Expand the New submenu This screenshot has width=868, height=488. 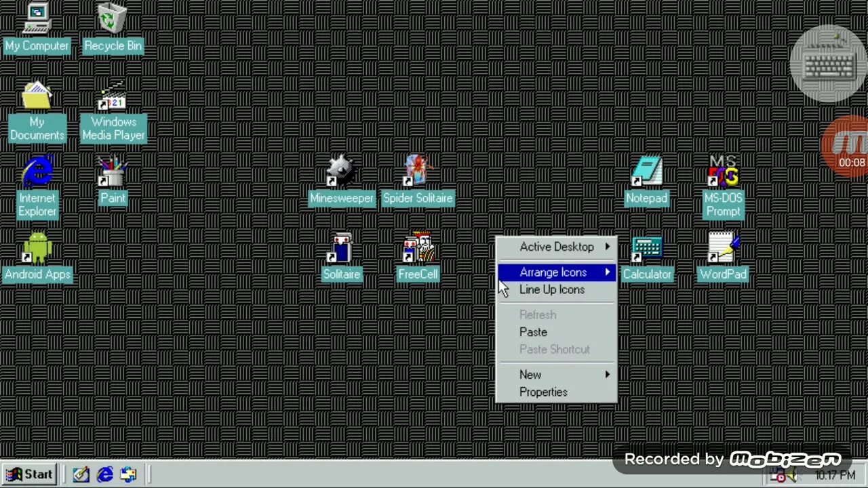coord(557,375)
